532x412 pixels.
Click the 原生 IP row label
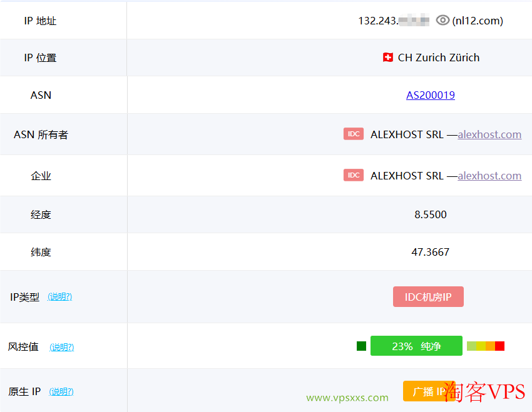tap(24, 391)
